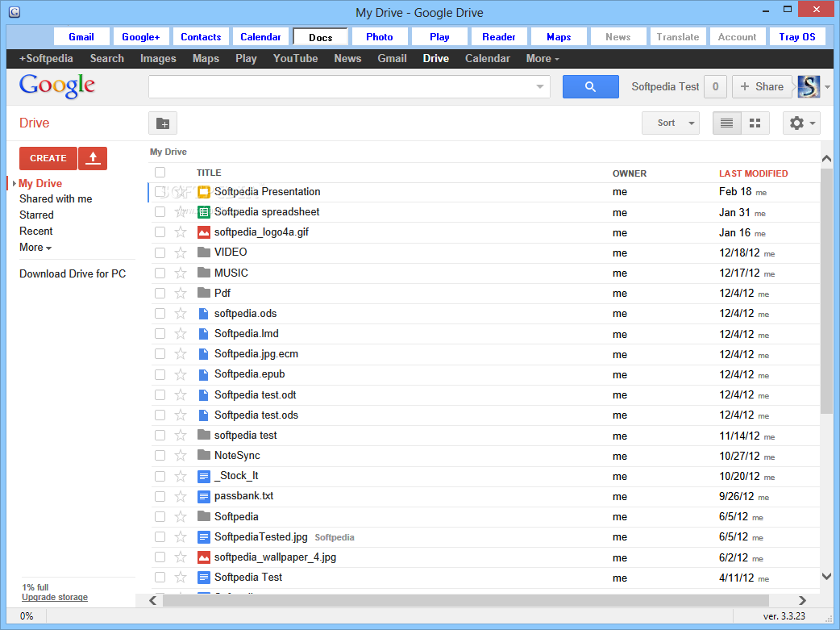The image size is (840, 630).
Task: Click the vertical scrollbar down arrow
Action: click(x=826, y=577)
